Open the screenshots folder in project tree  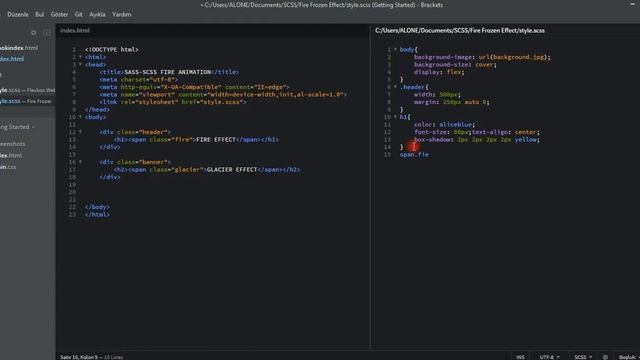(13, 144)
